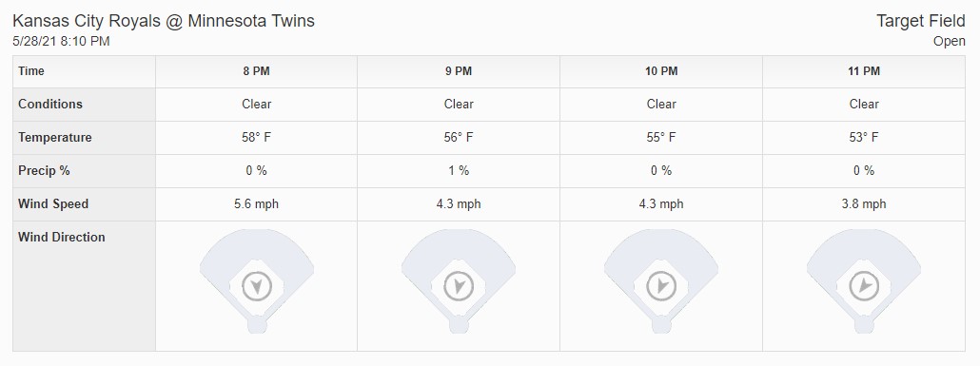Click the Kansas City Royals @ Minnesota Twins title

pyautogui.click(x=164, y=21)
